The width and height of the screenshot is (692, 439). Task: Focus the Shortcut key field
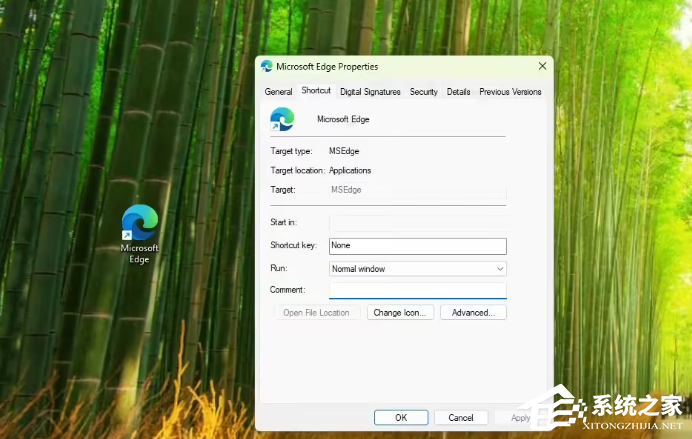click(x=417, y=246)
